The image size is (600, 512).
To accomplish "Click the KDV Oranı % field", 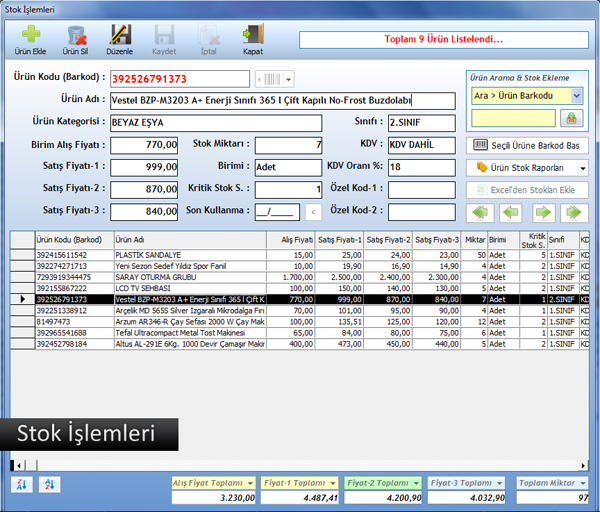I will (x=422, y=167).
